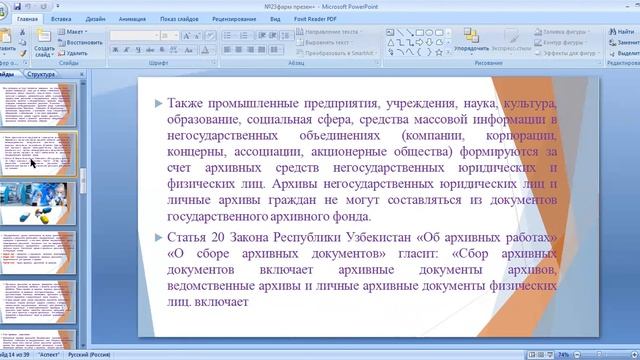Apply numbered list formatting
This screenshot has height=360, width=640.
coord(244,36)
